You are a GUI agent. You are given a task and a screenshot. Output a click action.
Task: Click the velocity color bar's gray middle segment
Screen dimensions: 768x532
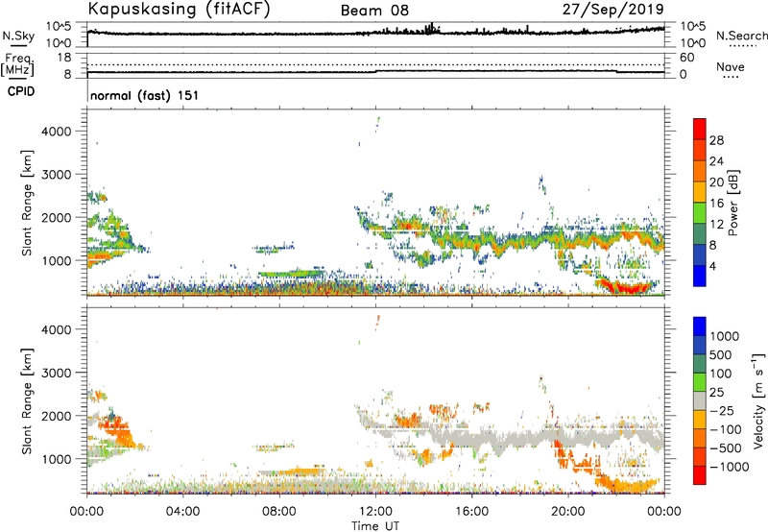point(700,400)
